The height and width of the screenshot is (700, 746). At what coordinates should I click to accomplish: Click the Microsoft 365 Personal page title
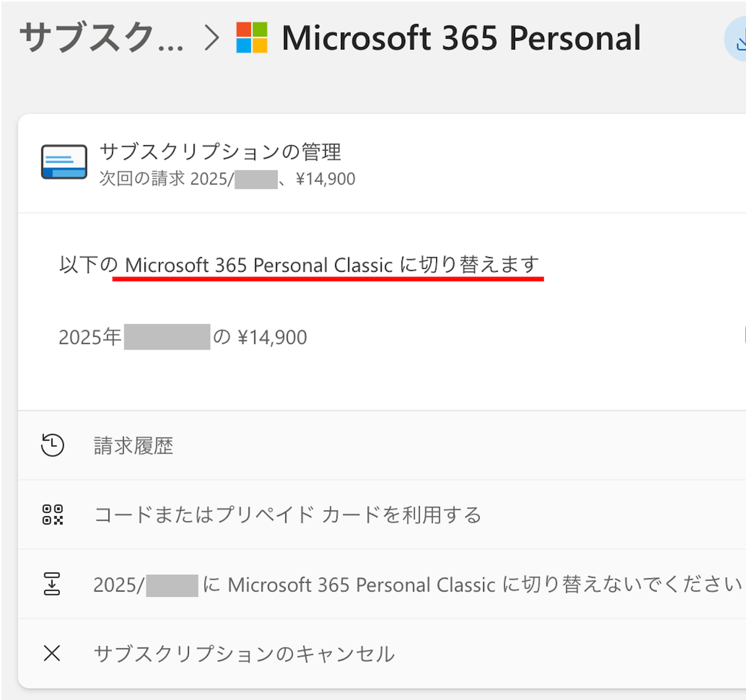[x=461, y=39]
